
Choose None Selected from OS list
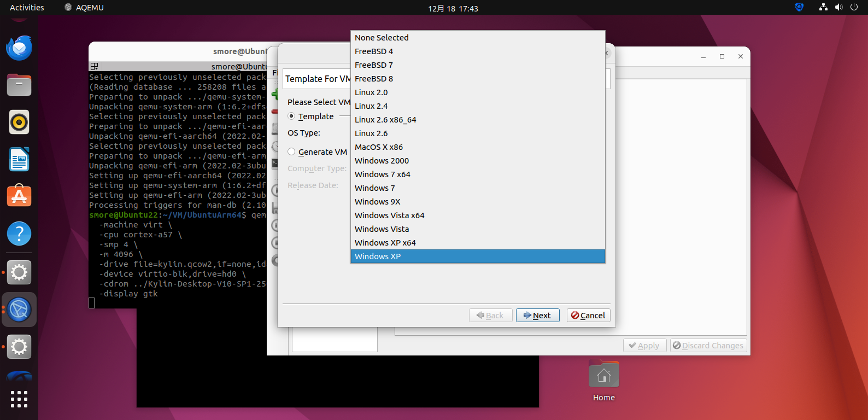tap(478, 38)
